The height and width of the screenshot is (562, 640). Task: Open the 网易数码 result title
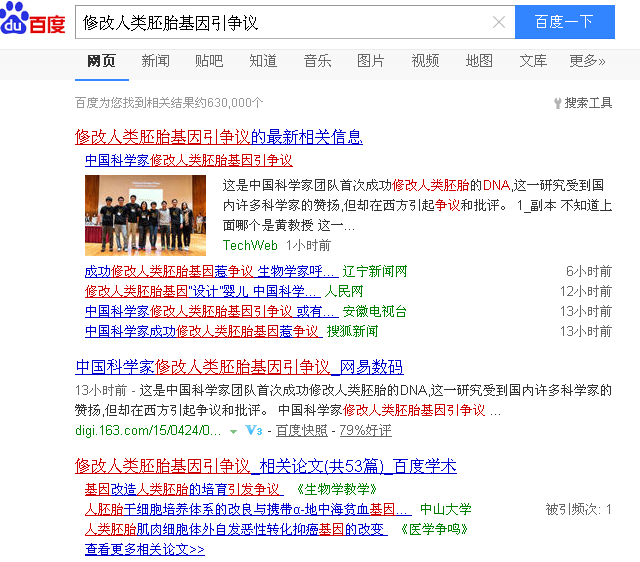point(239,367)
